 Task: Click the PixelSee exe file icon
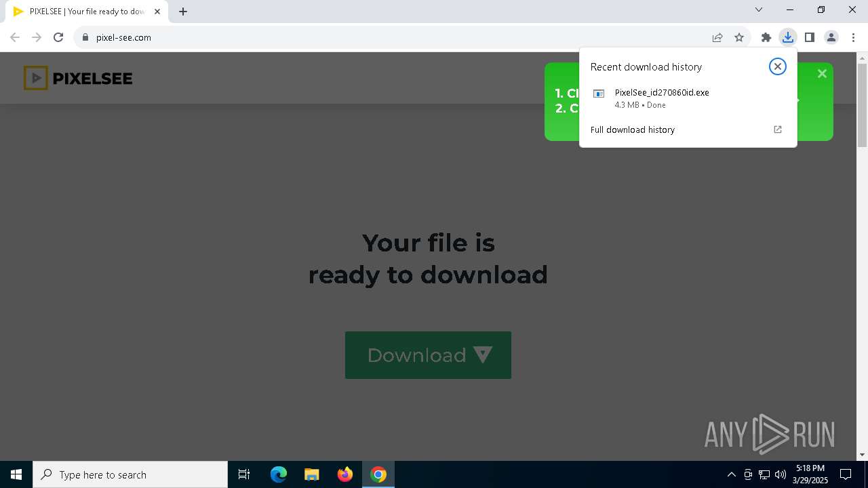click(x=599, y=94)
